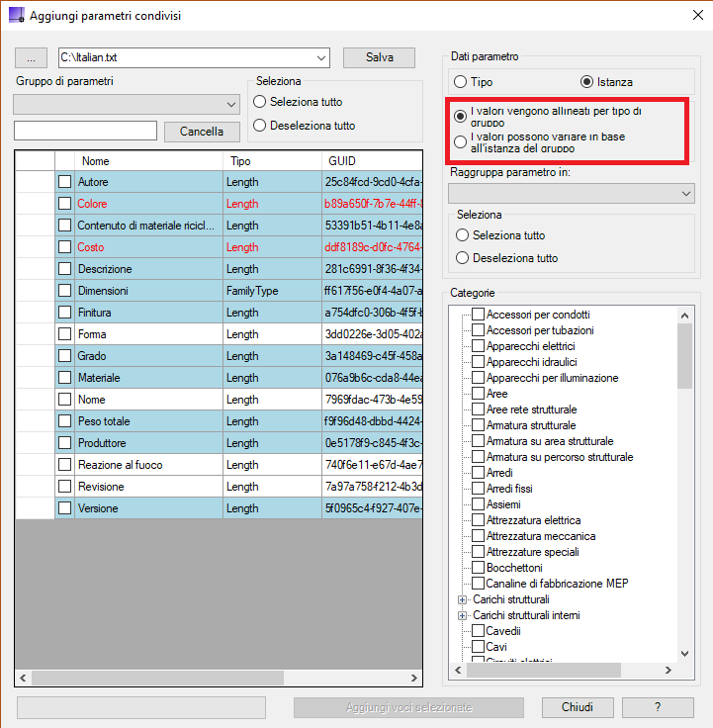Check the Finitura parameter checkbox
713x728 pixels.
65,313
